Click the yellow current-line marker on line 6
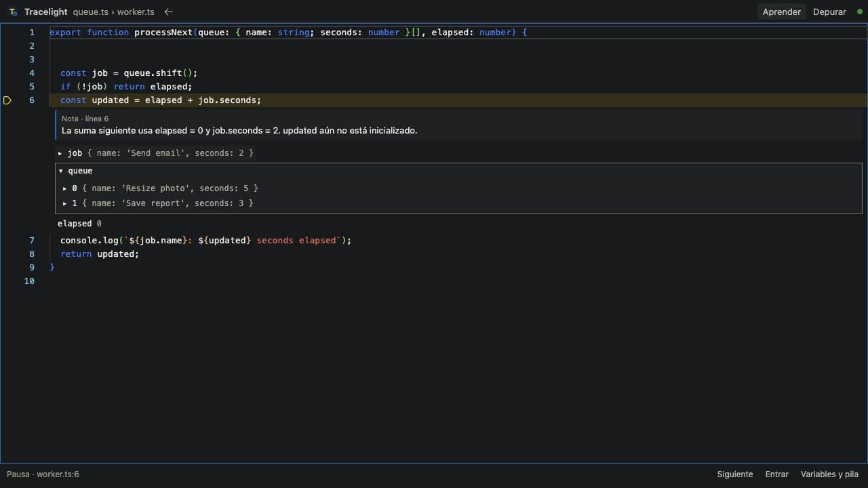 (7, 100)
